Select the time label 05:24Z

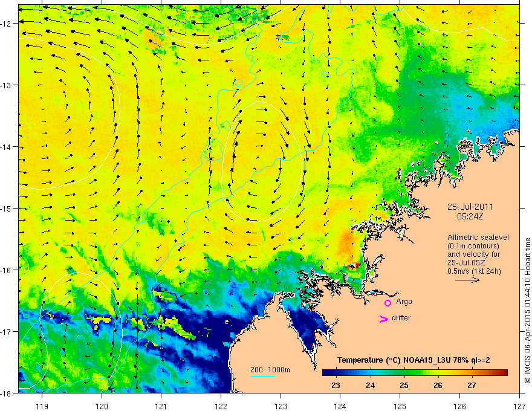[x=470, y=216]
